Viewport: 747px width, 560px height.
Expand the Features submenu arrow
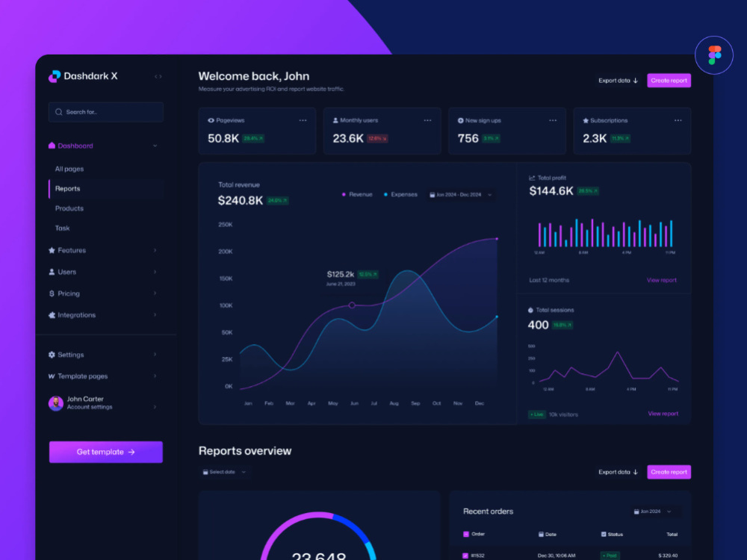(155, 250)
